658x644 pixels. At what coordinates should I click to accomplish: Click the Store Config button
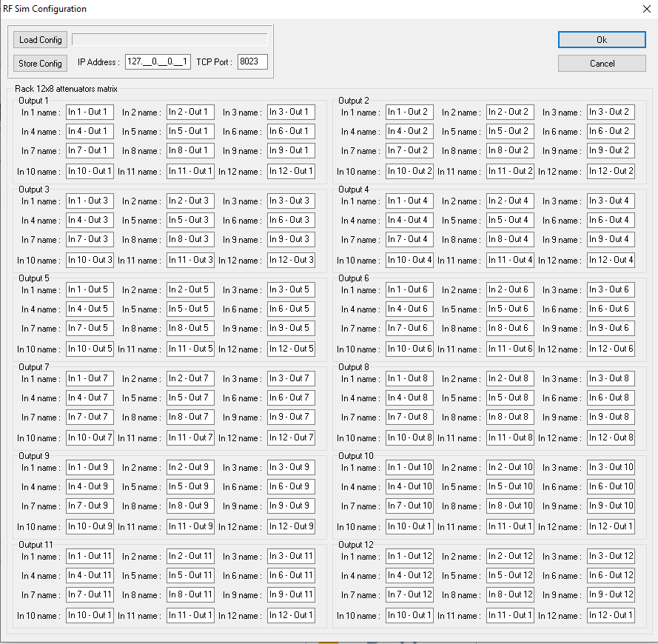[x=40, y=64]
